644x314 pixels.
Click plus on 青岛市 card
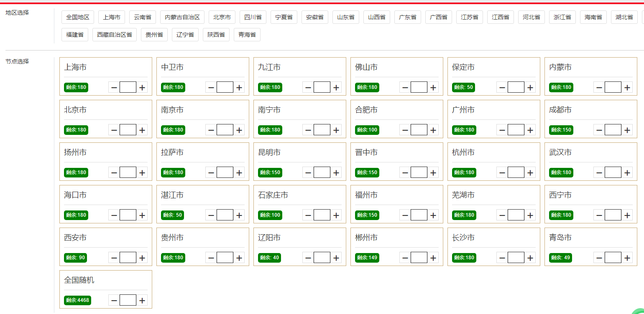point(627,258)
